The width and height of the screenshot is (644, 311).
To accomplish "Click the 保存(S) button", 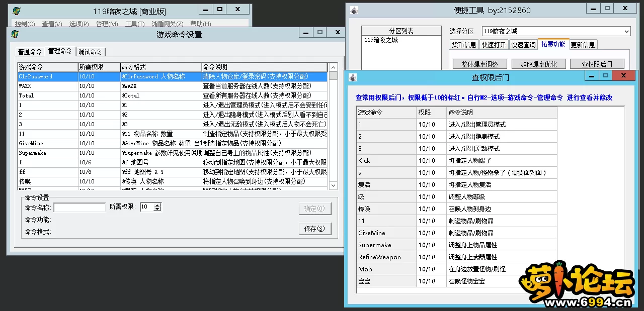I will point(315,229).
